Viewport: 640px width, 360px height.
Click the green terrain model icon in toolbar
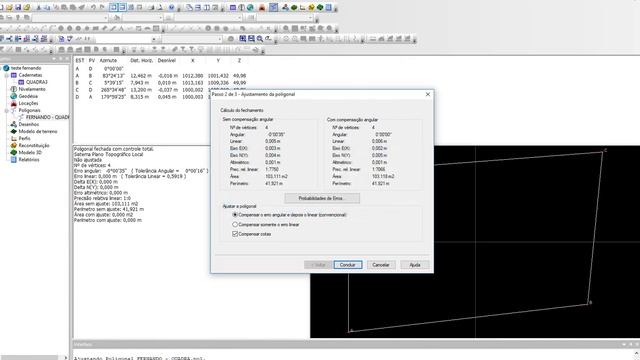[294, 7]
